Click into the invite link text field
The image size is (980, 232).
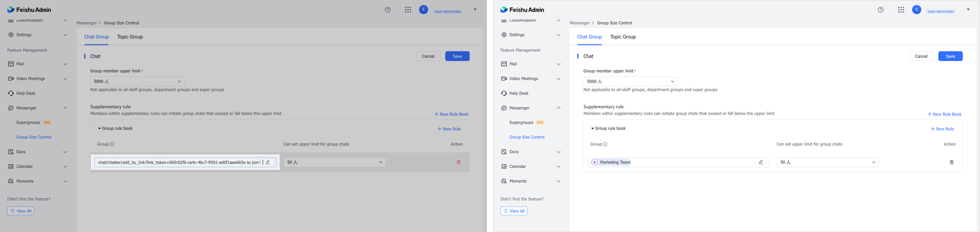pyautogui.click(x=179, y=162)
